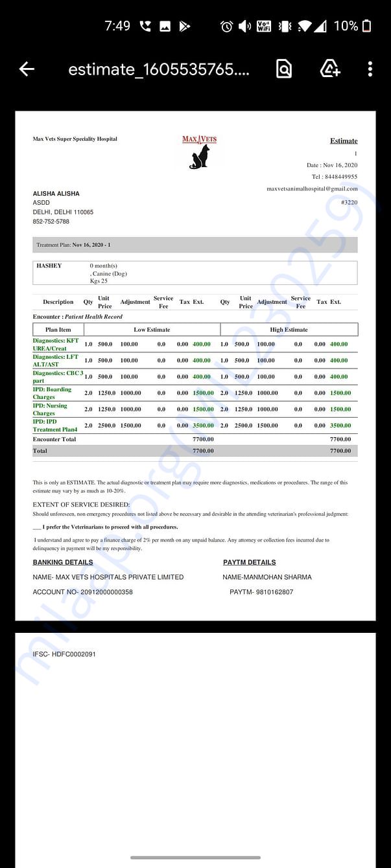Tap the file title estimate_1605535765
This screenshot has height=868, width=391.
pyautogui.click(x=159, y=69)
